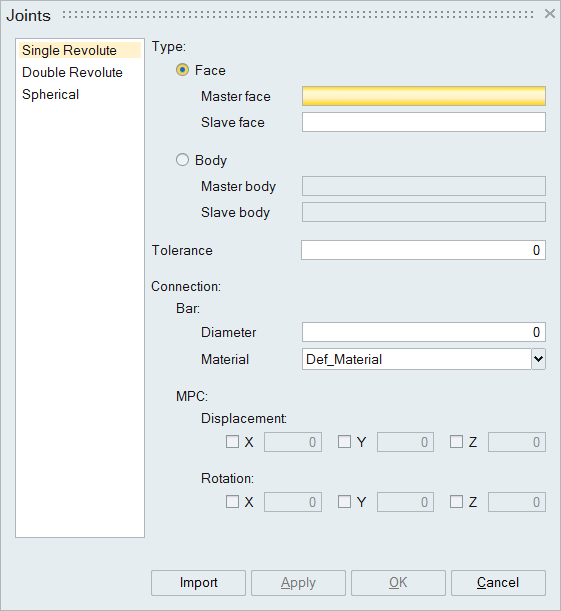Close the Joints dialog with the X
This screenshot has width=561, height=611.
550,14
